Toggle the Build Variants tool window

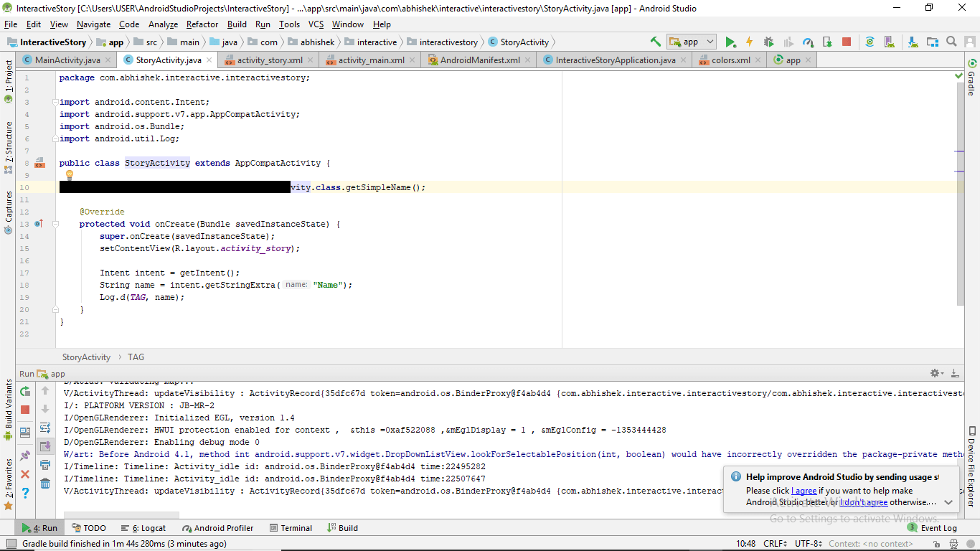coord(9,410)
